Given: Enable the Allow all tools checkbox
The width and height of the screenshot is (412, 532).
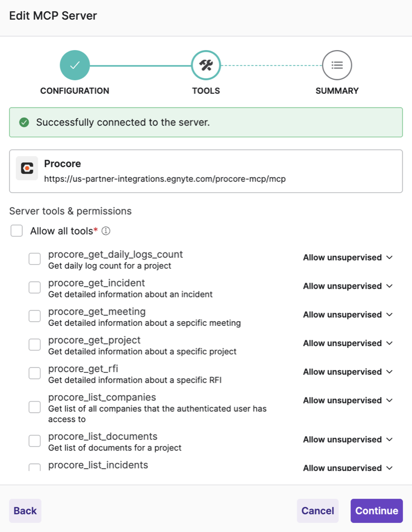Looking at the screenshot, I should pos(17,231).
